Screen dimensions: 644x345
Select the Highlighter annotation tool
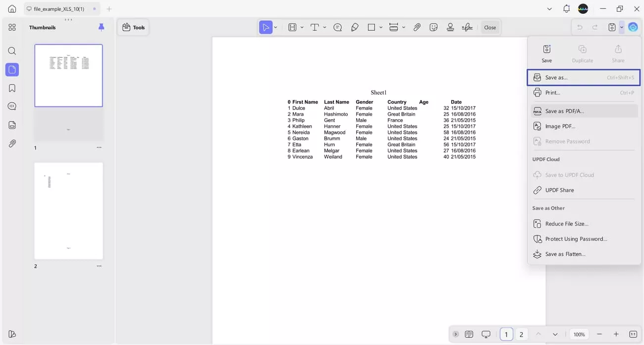pyautogui.click(x=355, y=27)
